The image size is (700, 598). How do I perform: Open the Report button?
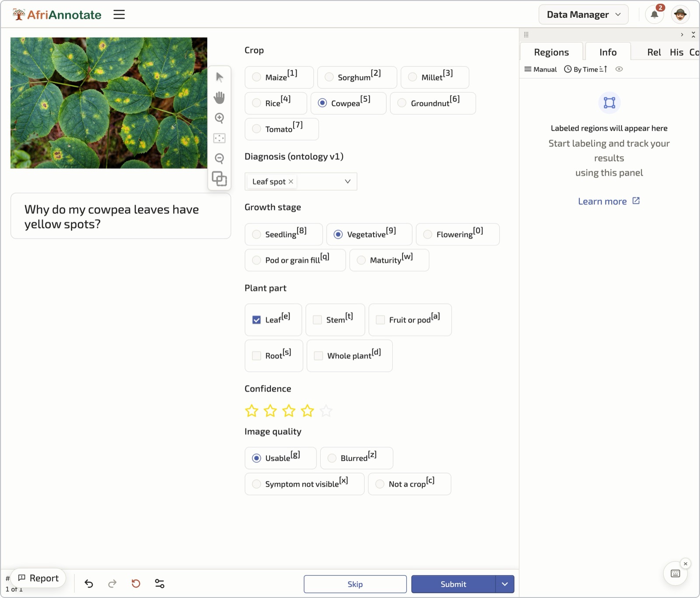point(38,578)
